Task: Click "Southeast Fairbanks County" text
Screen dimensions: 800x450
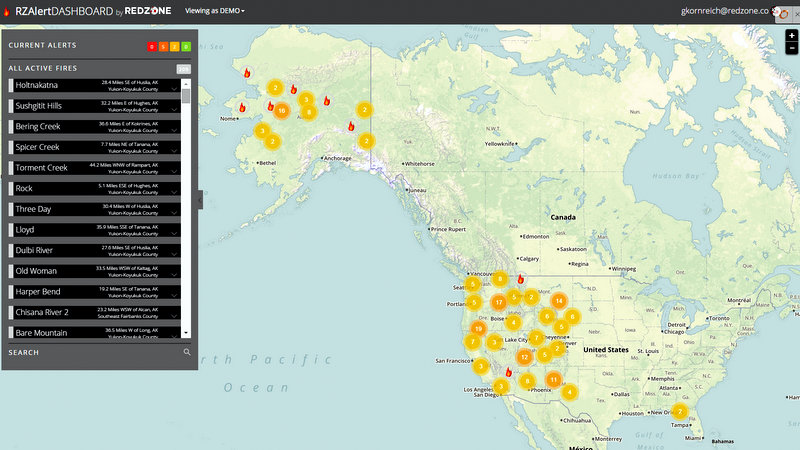Action: tap(128, 316)
